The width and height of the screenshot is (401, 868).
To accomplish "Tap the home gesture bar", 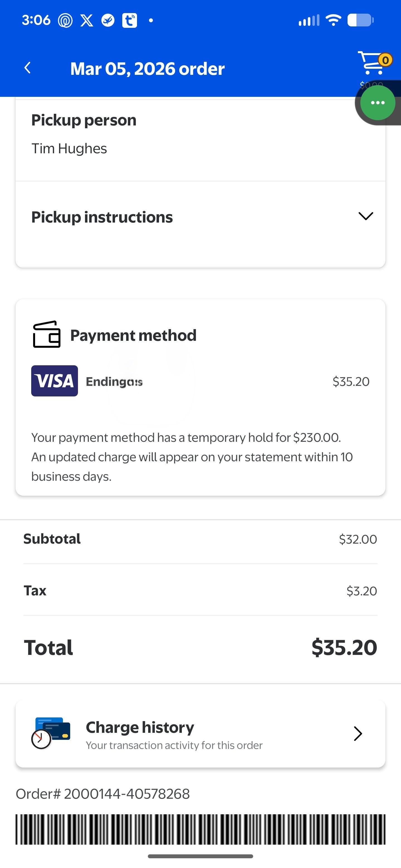I will pos(200,856).
